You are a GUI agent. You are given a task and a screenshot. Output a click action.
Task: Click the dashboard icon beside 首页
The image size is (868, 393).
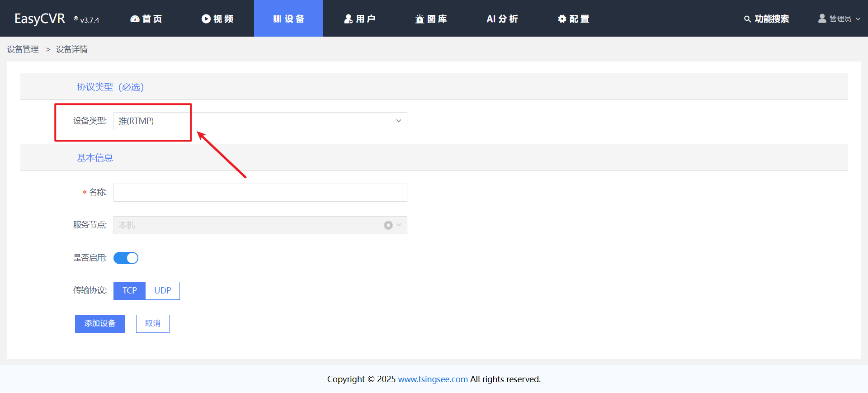[135, 19]
